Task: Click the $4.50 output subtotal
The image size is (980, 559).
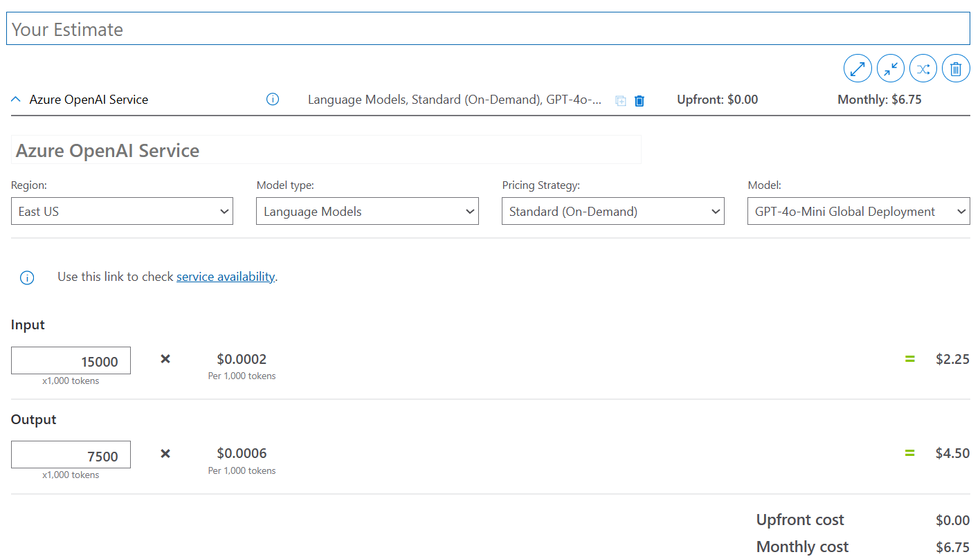Action: 952,453
